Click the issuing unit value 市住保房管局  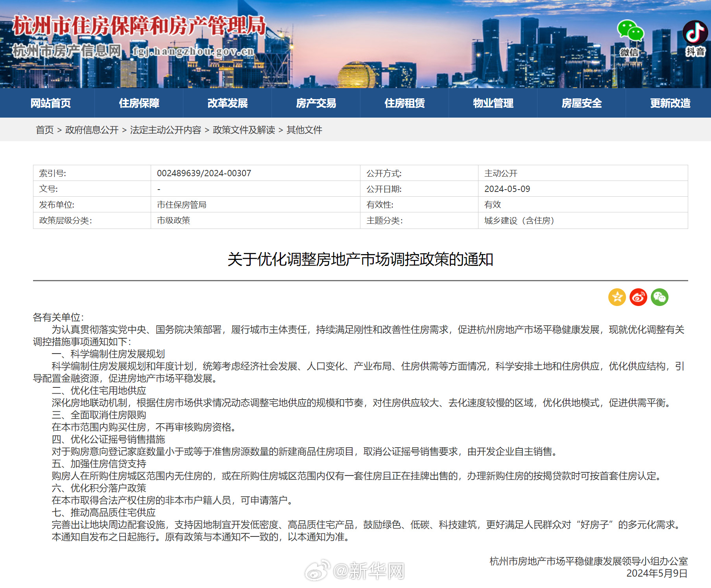pos(181,205)
